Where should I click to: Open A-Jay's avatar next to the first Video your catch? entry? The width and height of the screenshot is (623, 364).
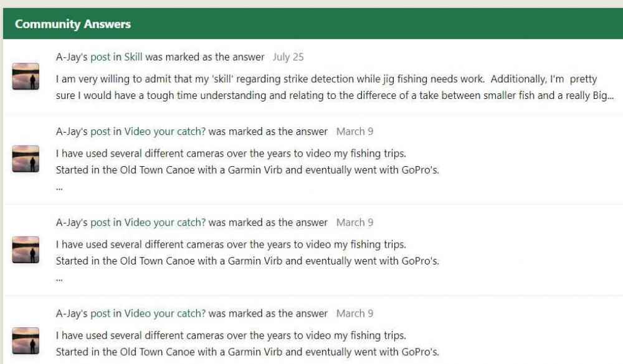tap(26, 159)
